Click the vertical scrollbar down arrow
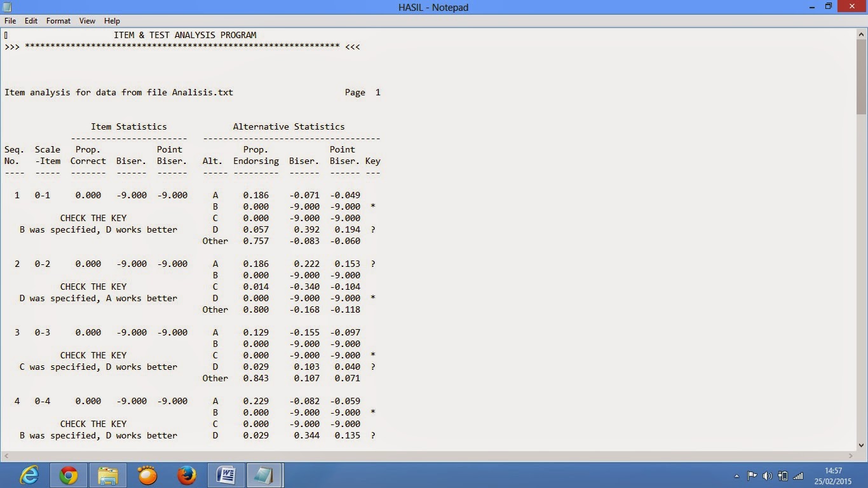Image resolution: width=868 pixels, height=488 pixels. 862,445
